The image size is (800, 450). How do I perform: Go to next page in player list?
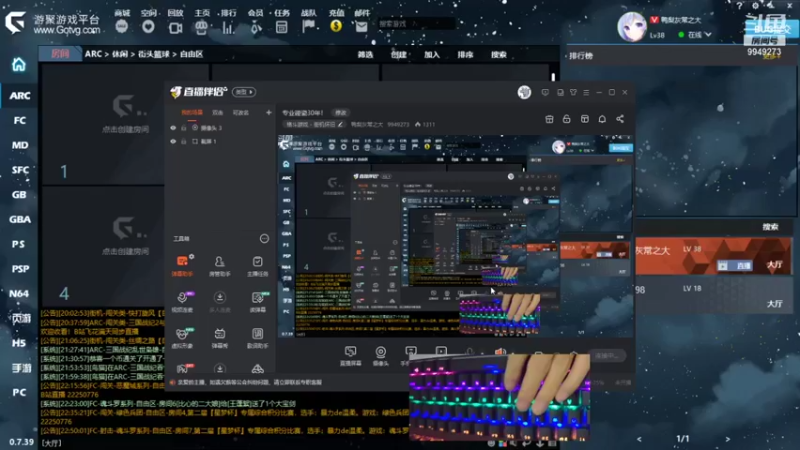pos(728,439)
